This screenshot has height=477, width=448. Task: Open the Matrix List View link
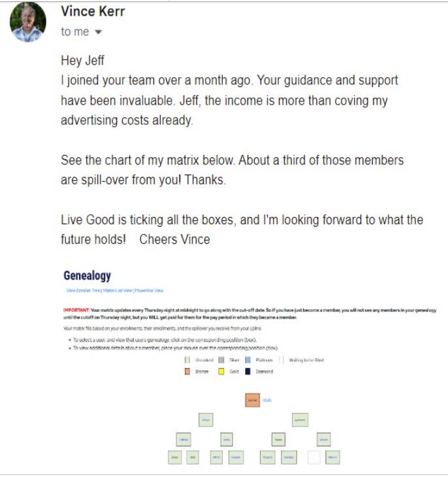[x=116, y=290]
